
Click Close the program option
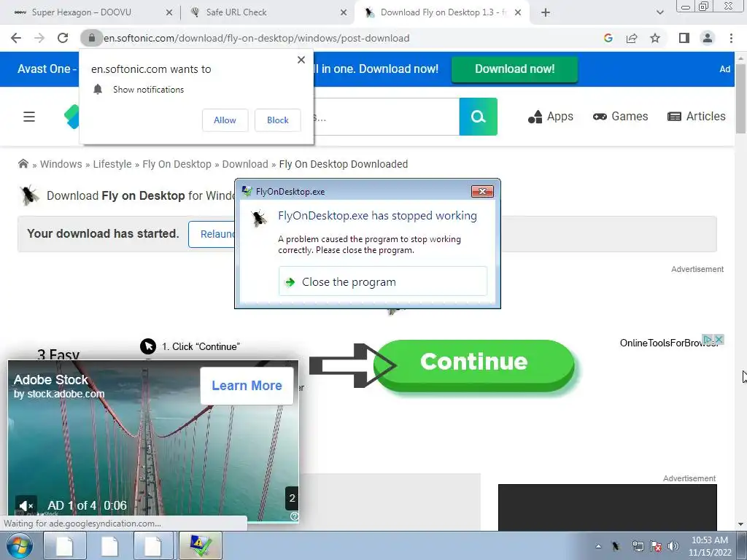382,281
